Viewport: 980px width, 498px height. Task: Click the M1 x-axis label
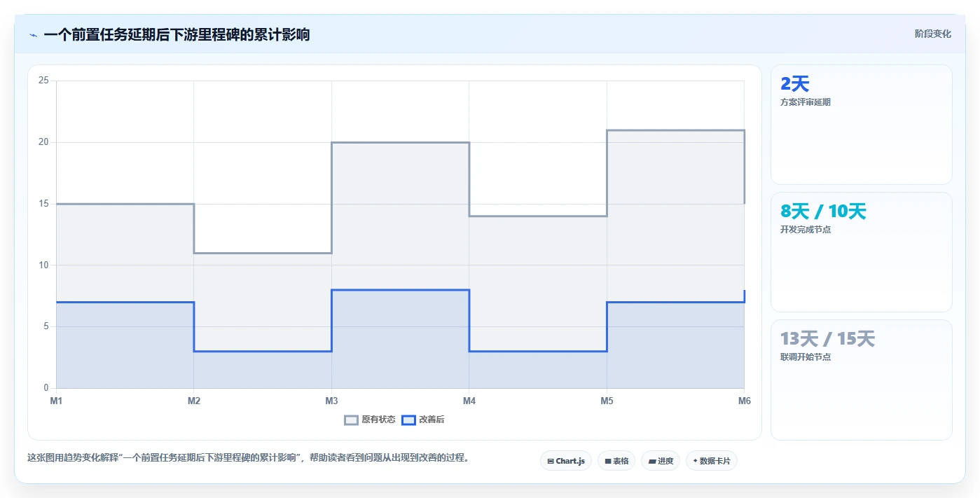[56, 401]
